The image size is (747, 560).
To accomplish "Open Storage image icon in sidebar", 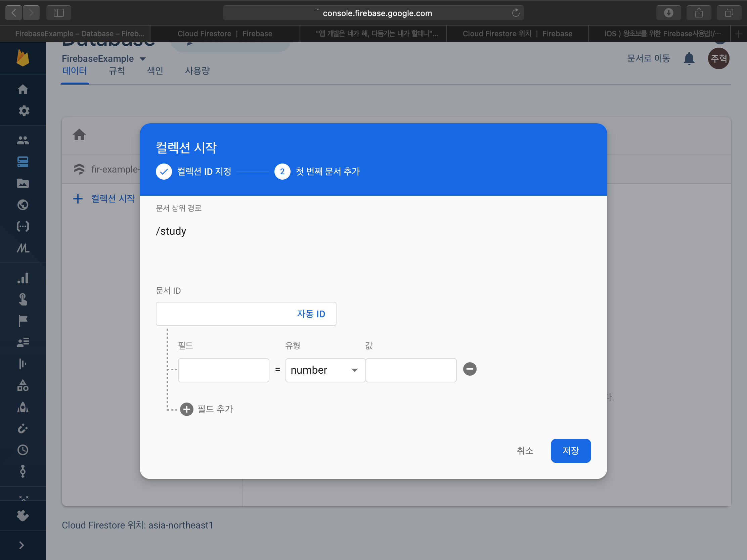I will pos(23,183).
